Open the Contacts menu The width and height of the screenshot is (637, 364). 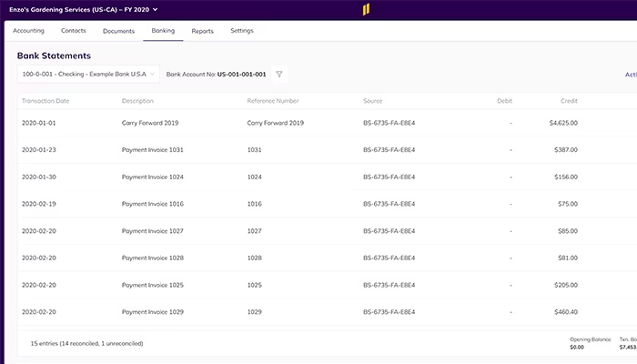click(x=74, y=31)
